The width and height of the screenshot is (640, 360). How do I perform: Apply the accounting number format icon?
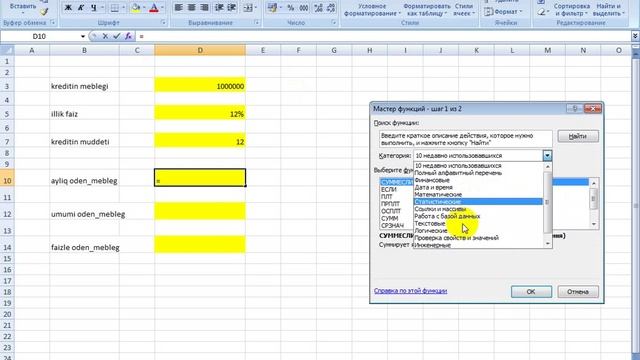tap(272, 8)
